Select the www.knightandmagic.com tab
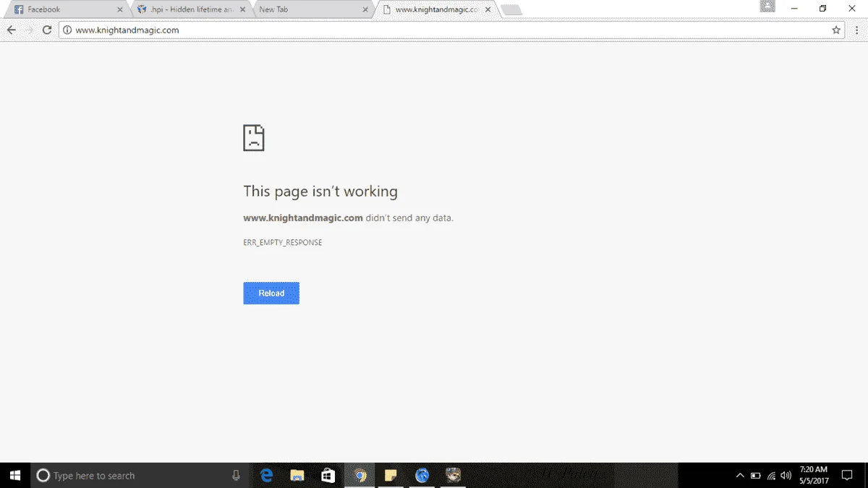The image size is (868, 488). tap(437, 9)
